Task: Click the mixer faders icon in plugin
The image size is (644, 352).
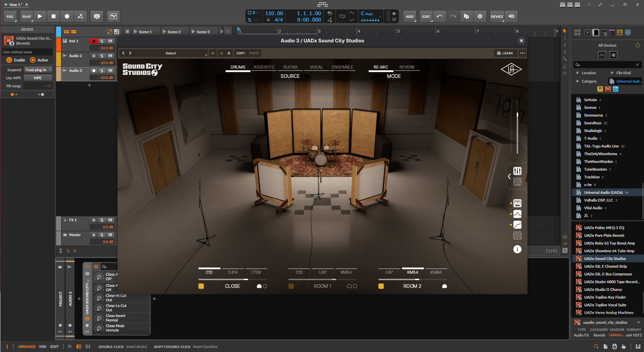Action: (517, 171)
